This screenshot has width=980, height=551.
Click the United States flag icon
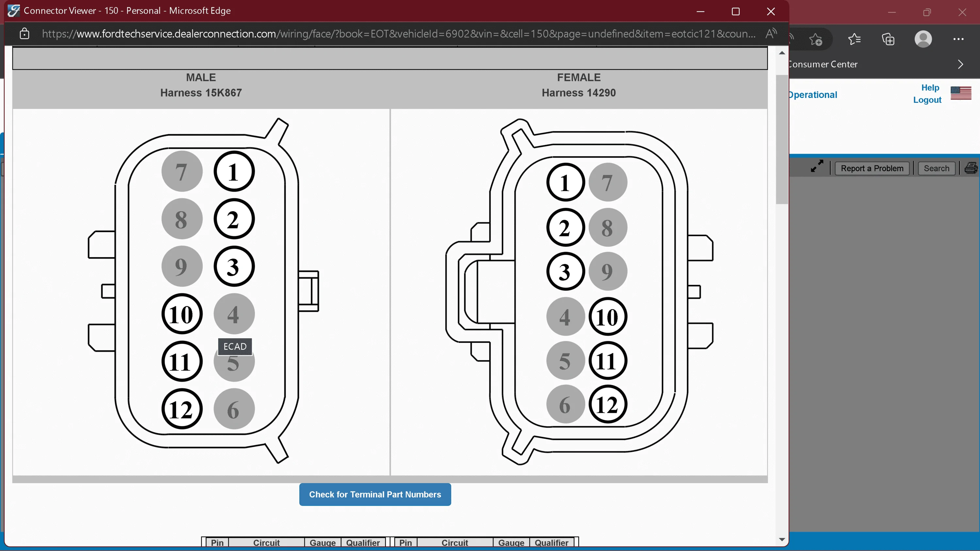click(x=961, y=93)
